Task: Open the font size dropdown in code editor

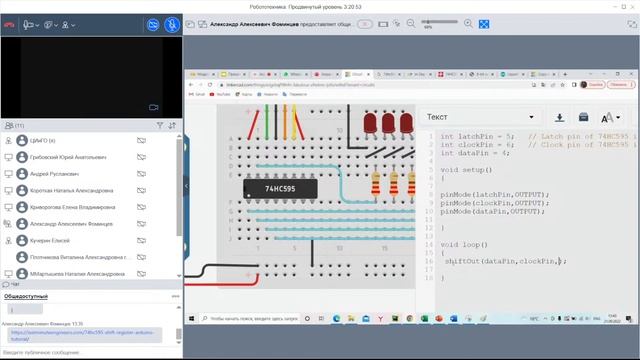Action: 611,118
